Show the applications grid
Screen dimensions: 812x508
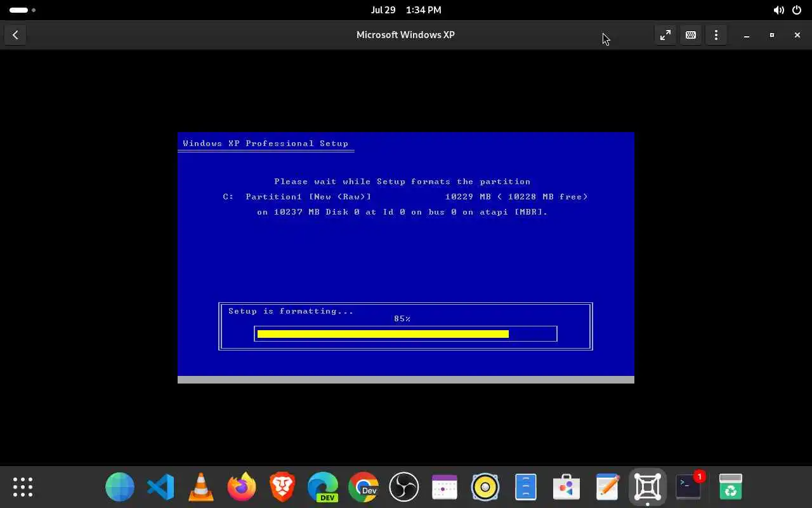23,487
